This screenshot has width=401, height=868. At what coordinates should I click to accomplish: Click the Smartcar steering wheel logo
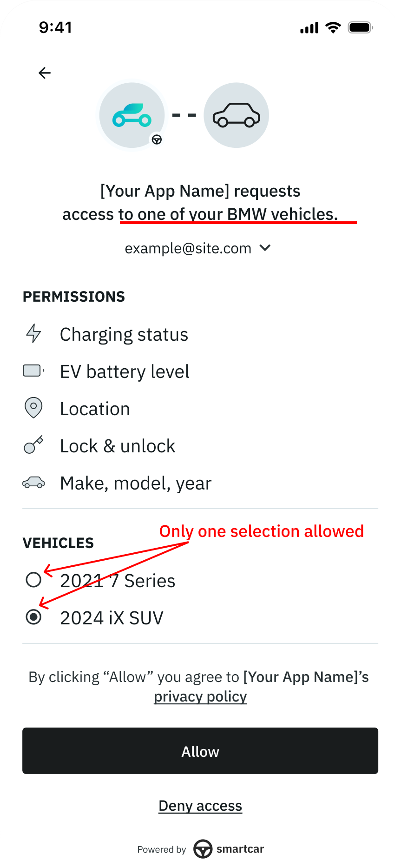(203, 849)
